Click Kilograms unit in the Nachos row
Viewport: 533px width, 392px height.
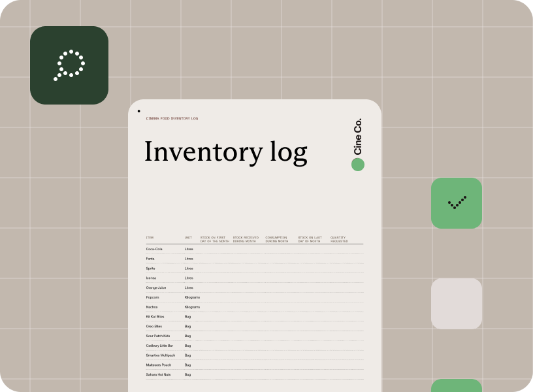point(192,307)
